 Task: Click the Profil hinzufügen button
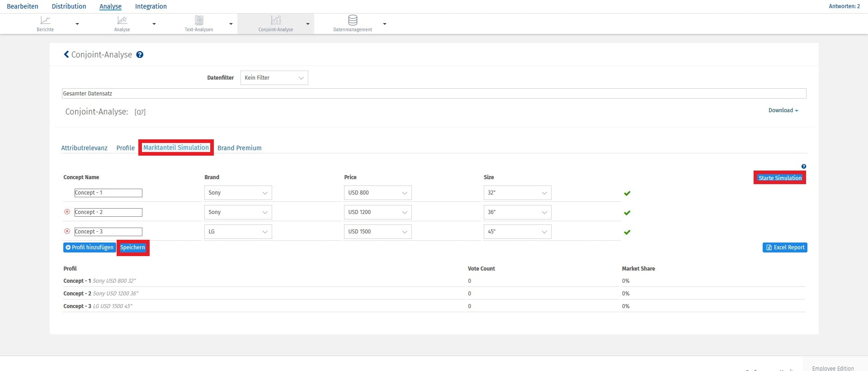(90, 247)
